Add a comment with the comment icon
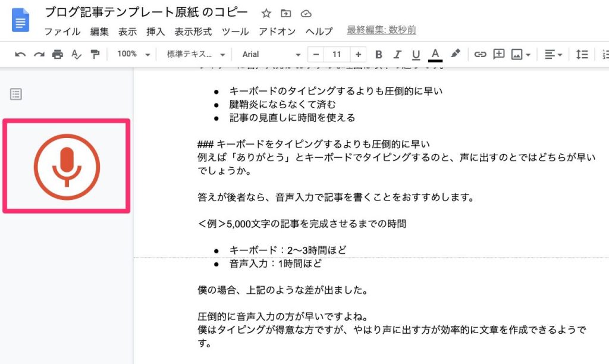The width and height of the screenshot is (609, 364). (498, 55)
